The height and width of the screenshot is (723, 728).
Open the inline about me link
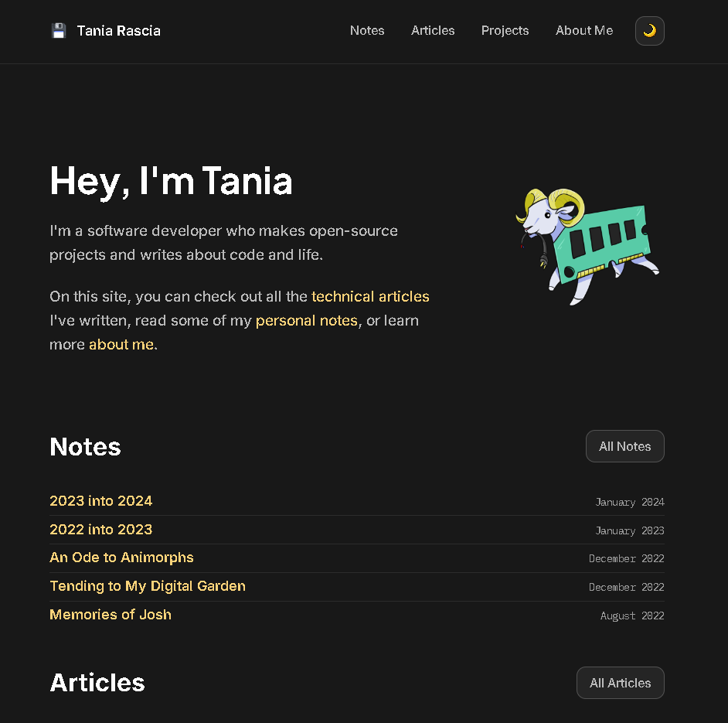pyautogui.click(x=121, y=344)
